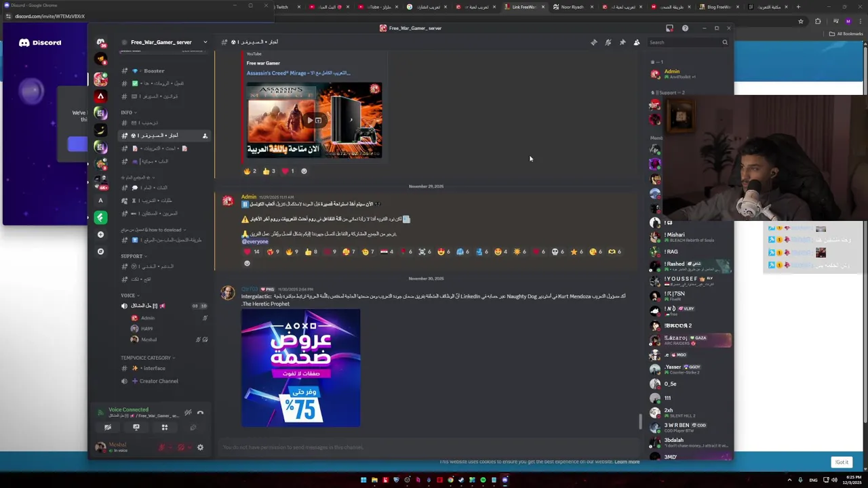The width and height of the screenshot is (868, 488).
Task: Click Voice Connected status text
Action: (128, 409)
